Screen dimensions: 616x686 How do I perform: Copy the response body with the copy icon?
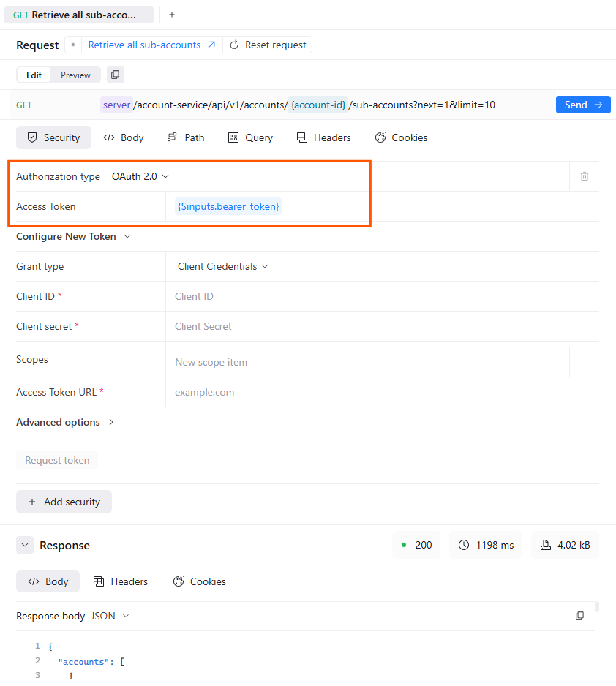579,616
